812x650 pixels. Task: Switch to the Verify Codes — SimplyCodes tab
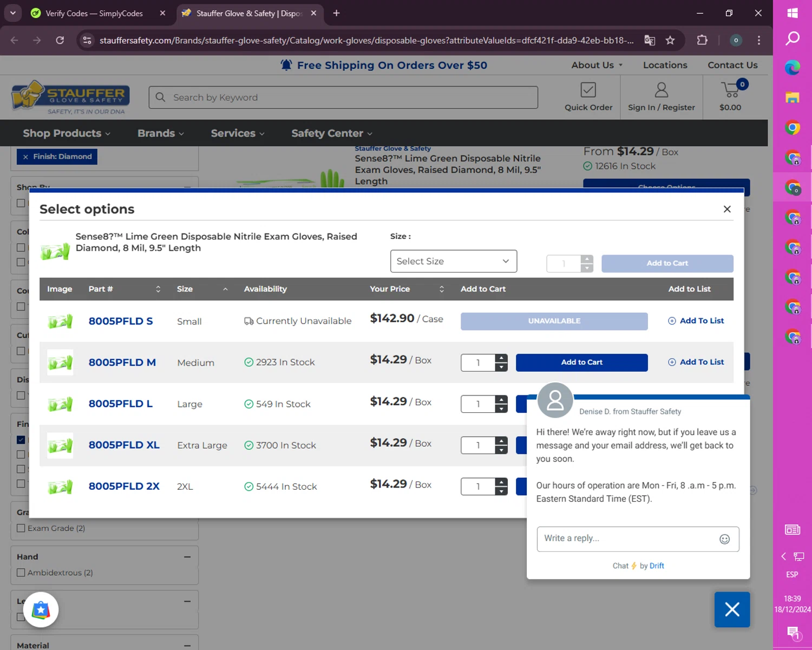(94, 13)
